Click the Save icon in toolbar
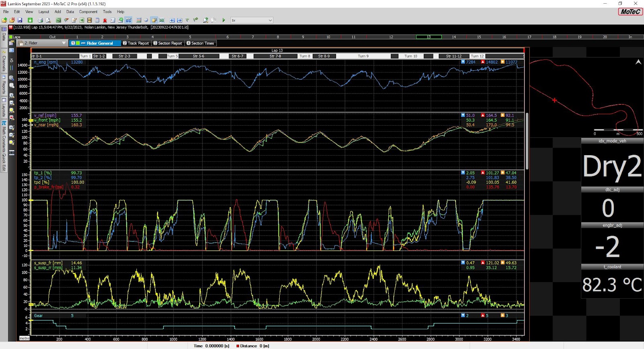The height and width of the screenshot is (349, 644). (20, 20)
